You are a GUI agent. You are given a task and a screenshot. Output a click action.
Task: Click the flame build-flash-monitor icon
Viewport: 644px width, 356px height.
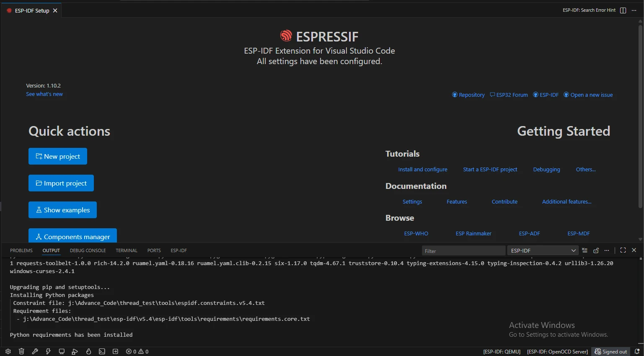pos(88,351)
